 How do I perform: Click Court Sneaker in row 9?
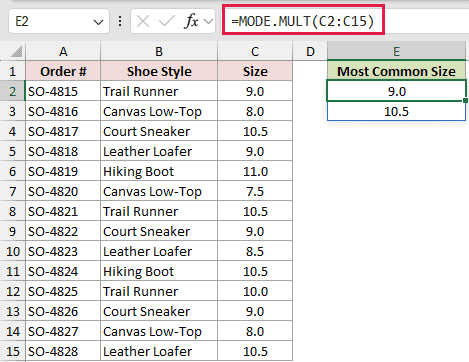click(159, 231)
